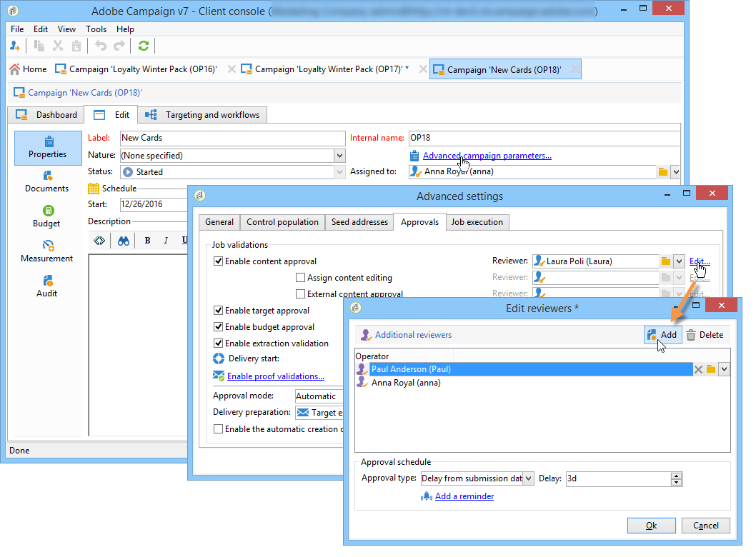Uncheck Enable content approval
The height and width of the screenshot is (557, 756).
pos(219,261)
